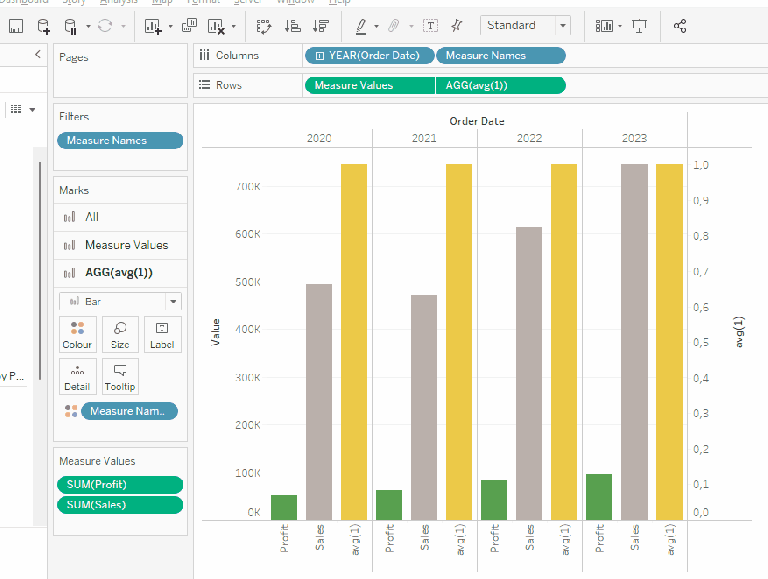Click the yellow avg(1) bar for 2020

point(354,340)
